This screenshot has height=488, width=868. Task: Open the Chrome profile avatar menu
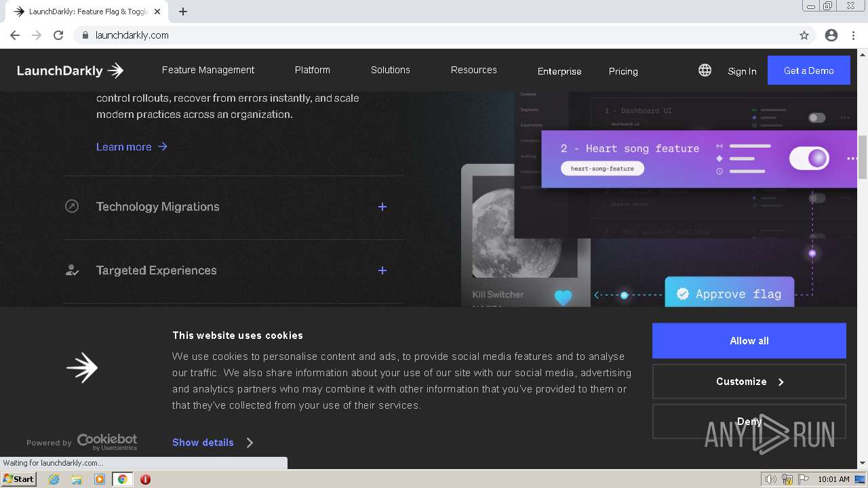tap(831, 35)
